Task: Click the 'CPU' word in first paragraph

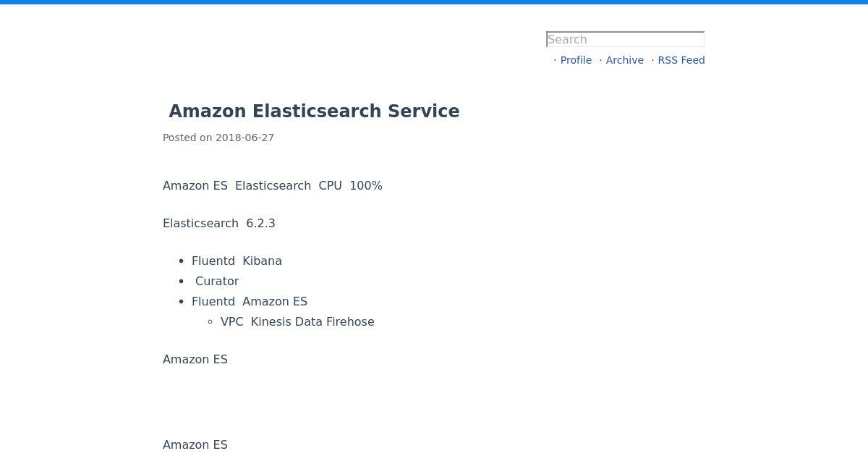Action: 330,185
